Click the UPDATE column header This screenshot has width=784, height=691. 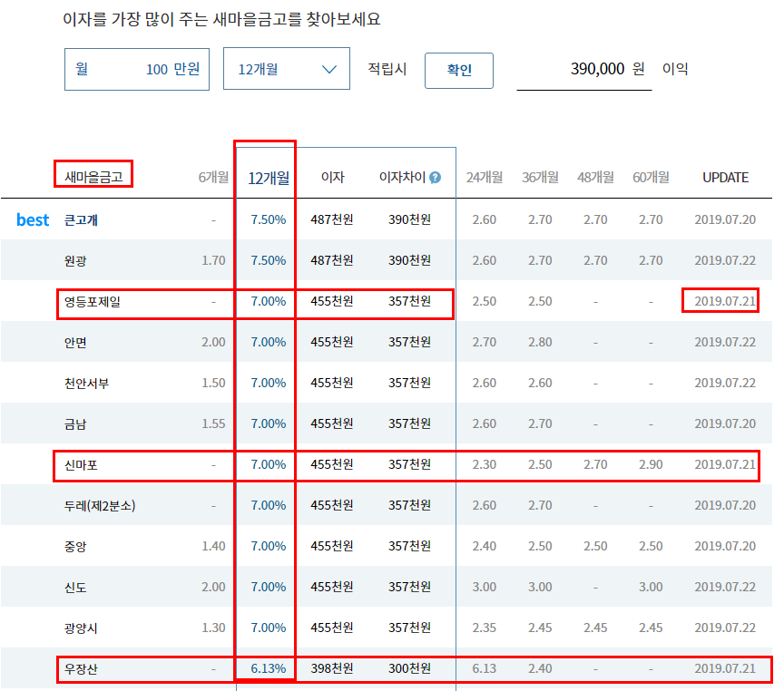coord(726,178)
